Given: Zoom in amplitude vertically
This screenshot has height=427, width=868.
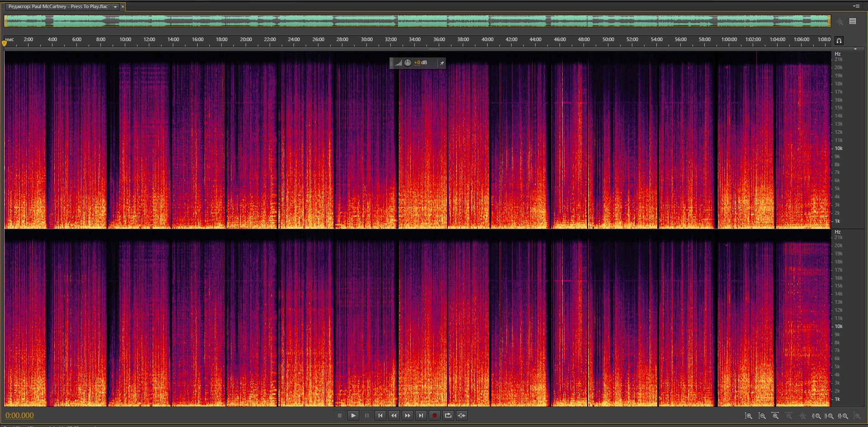Looking at the screenshot, I should click(x=749, y=416).
